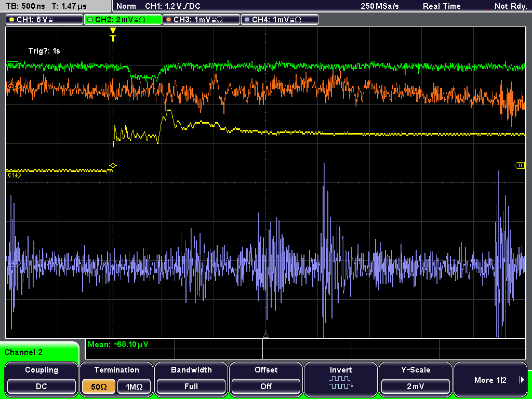The width and height of the screenshot is (532, 399).
Task: Select the CH4: 1 mV channel tab
Action: tap(280, 20)
